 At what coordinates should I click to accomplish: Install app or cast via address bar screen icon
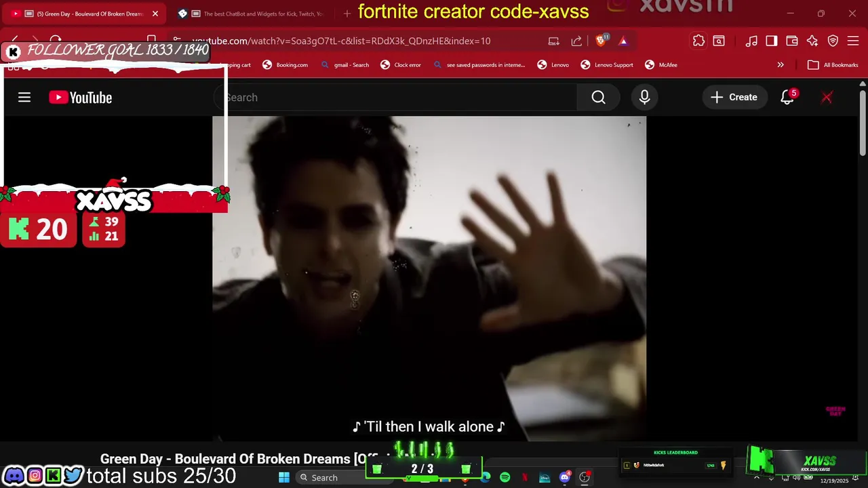[553, 41]
